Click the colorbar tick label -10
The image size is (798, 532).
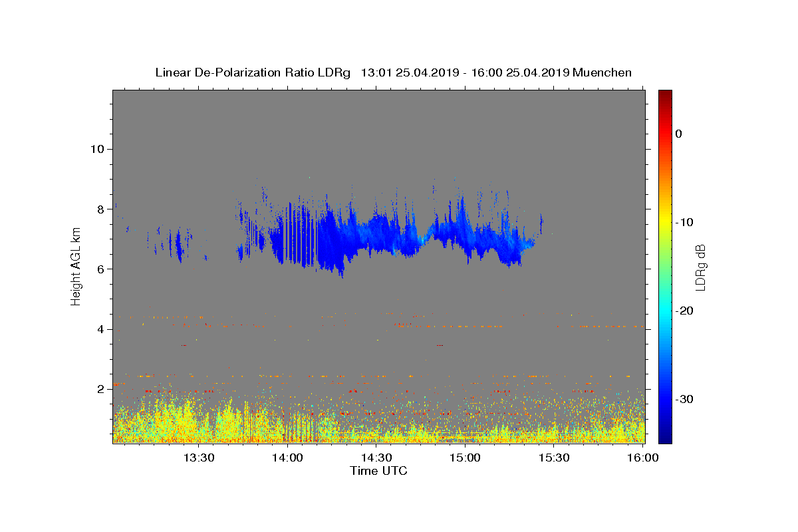point(684,222)
